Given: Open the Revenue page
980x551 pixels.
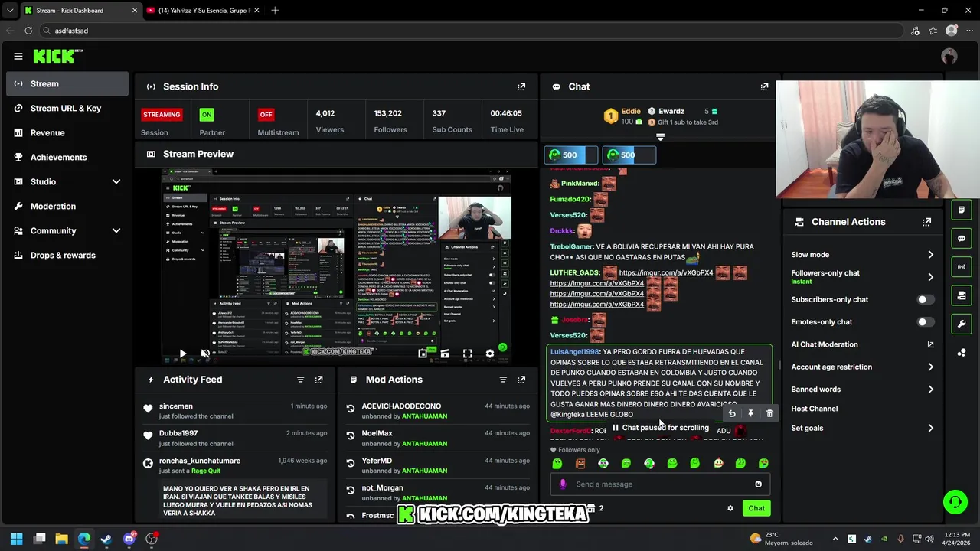Looking at the screenshot, I should tap(67, 132).
